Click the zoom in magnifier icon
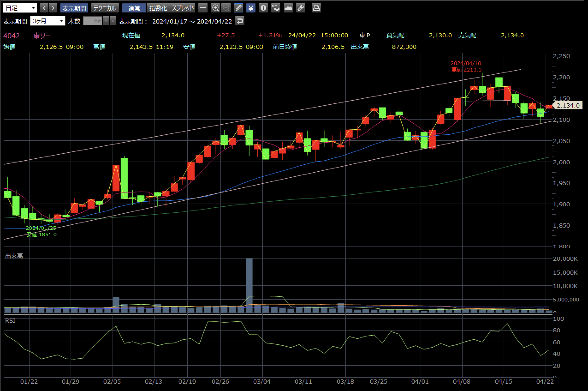This screenshot has height=391, width=588. pos(215,8)
